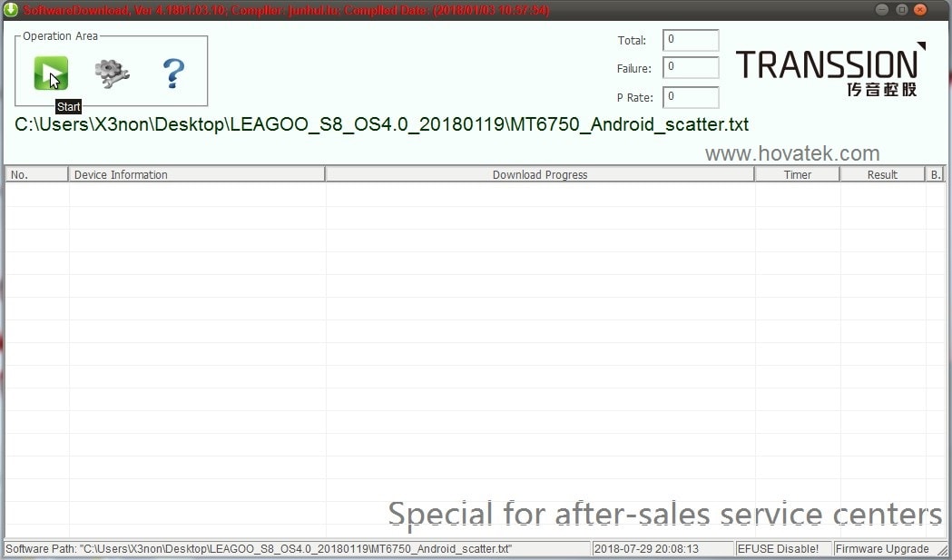The image size is (952, 560).
Task: Open help with the blue question mark icon
Action: click(x=173, y=74)
